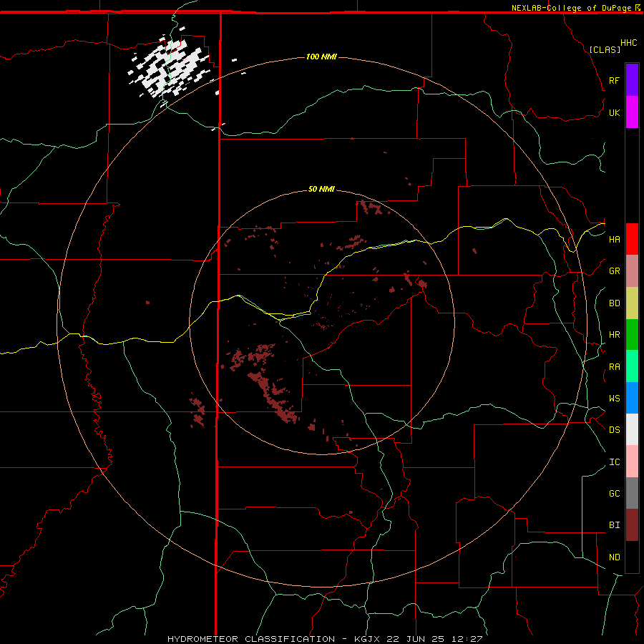Click the Hydrometeor Classification KGJX title caption
Viewport: 644px width, 644px height.
(x=325, y=639)
